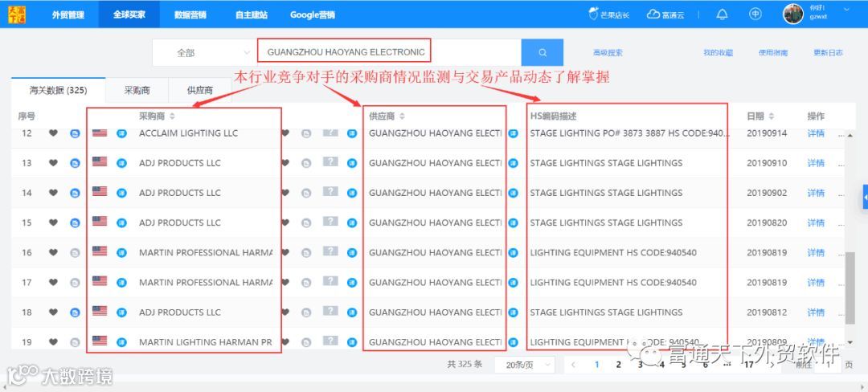This screenshot has width=868, height=392.
Task: Favorite record 18 with its heart
Action: pos(53,312)
